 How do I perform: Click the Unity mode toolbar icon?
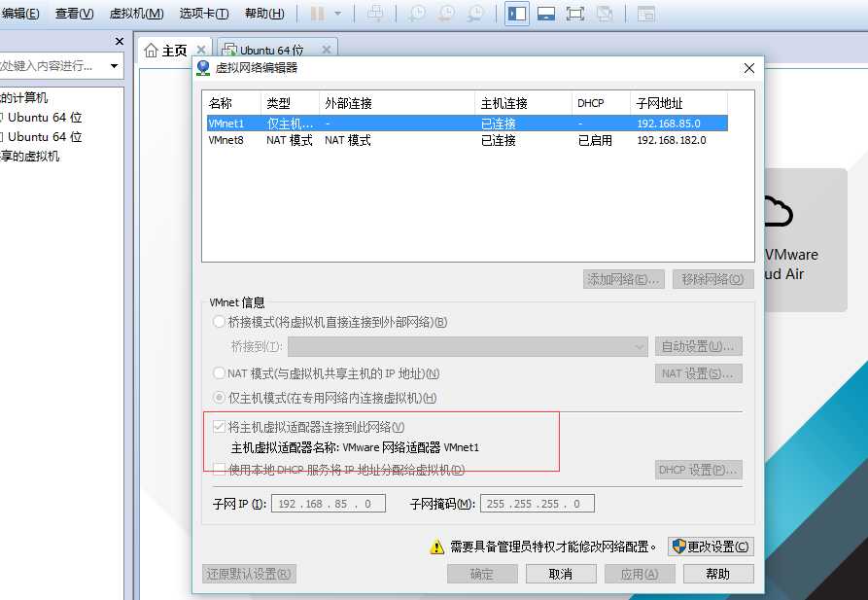coord(605,14)
